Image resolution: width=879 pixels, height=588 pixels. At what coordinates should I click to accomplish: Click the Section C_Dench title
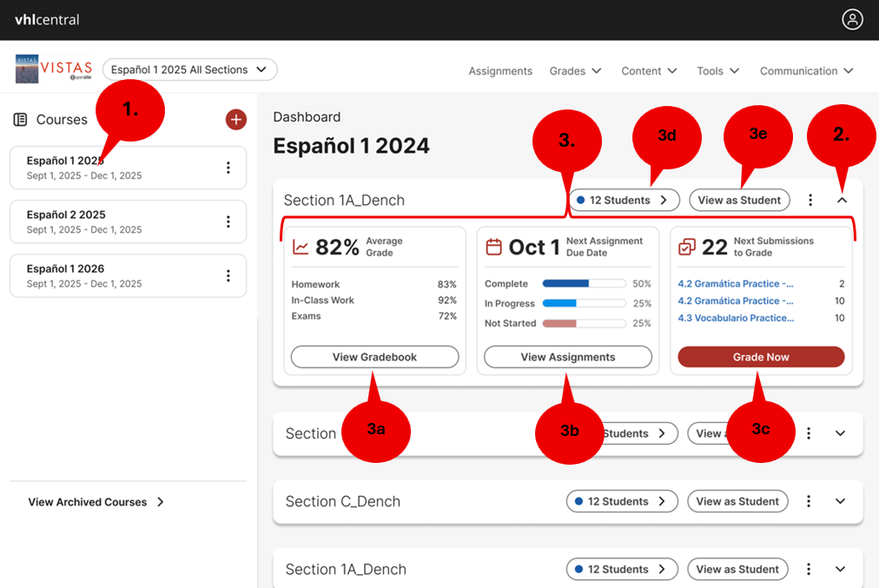point(342,501)
